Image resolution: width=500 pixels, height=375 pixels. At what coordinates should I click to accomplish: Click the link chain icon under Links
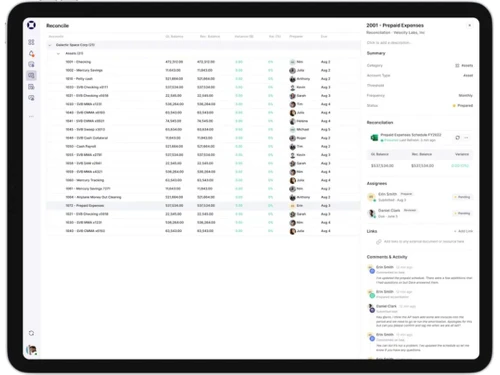click(379, 242)
